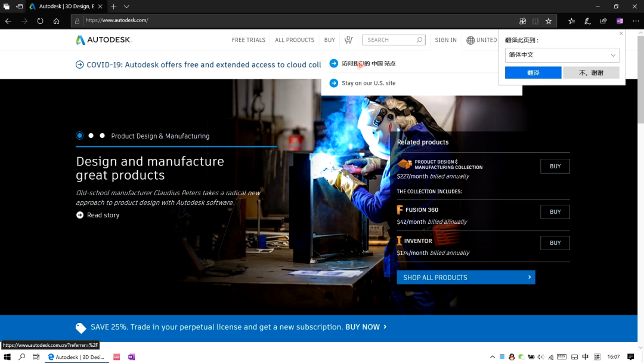Open a new browser tab
Screen dimensions: 644x363
(114, 7)
